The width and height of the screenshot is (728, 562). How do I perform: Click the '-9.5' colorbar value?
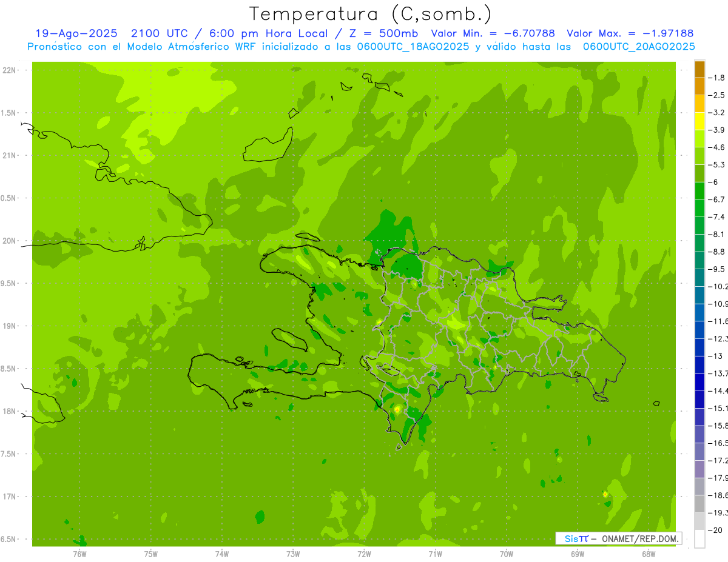[718, 269]
